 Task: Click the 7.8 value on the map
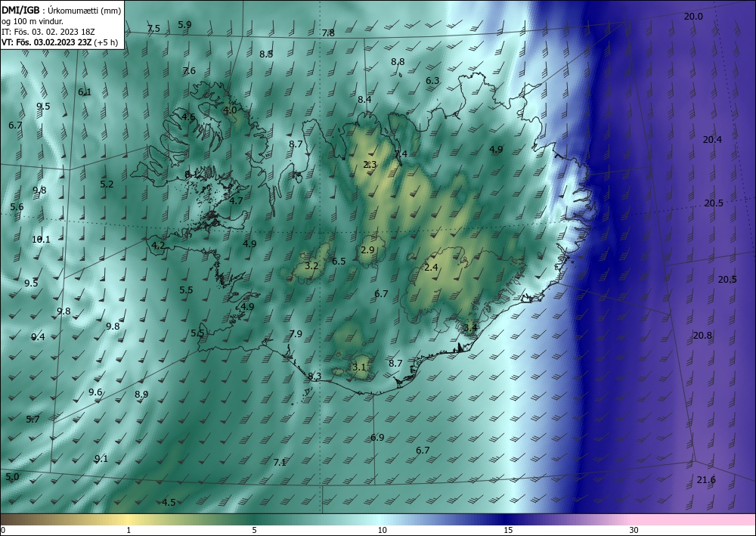pyautogui.click(x=328, y=33)
